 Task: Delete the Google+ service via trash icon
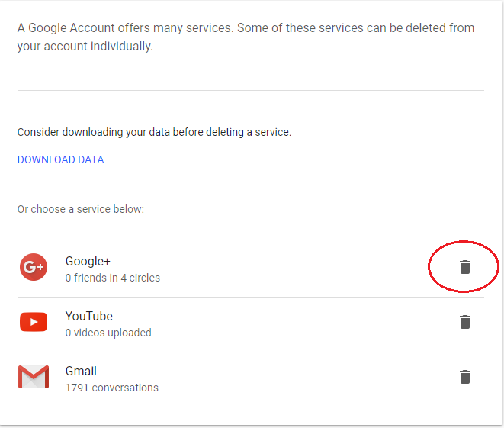click(465, 267)
